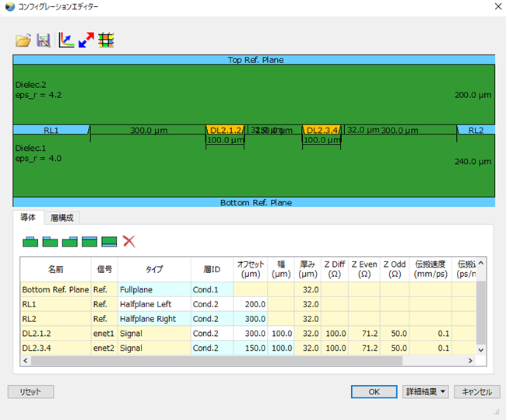Add conductor using third green layer icon
The width and height of the screenshot is (506, 420).
pos(70,241)
